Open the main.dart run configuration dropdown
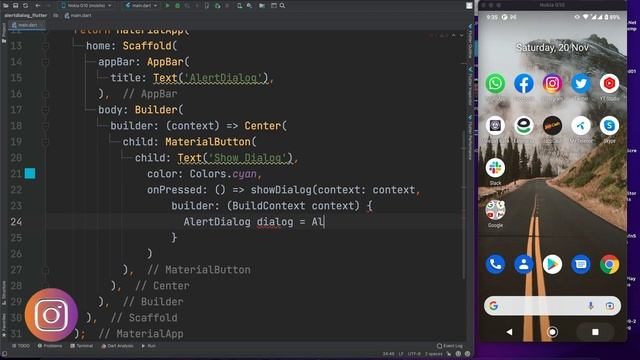Screen dimensions: 640x360 [141, 6]
